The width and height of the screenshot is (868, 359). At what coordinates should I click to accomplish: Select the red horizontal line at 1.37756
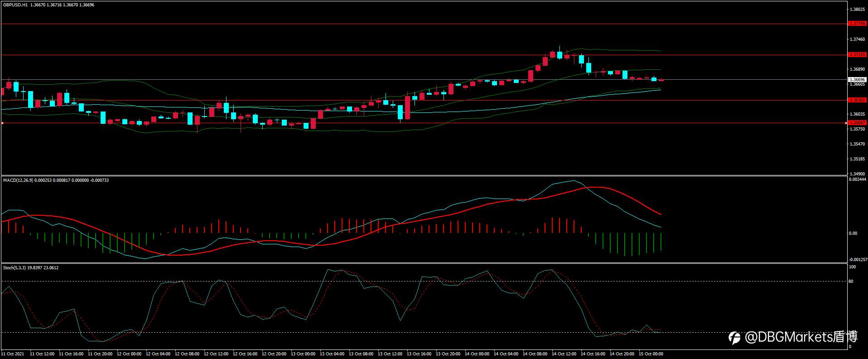coord(424,24)
